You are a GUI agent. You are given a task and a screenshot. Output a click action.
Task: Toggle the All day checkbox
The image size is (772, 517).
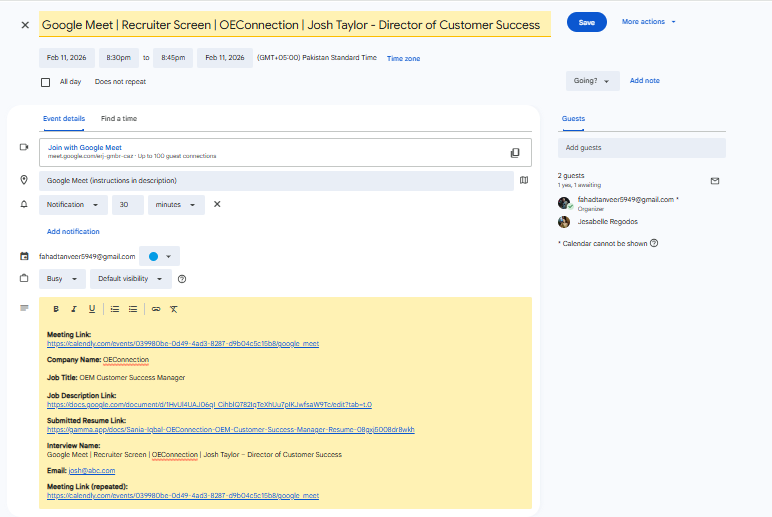click(x=45, y=82)
